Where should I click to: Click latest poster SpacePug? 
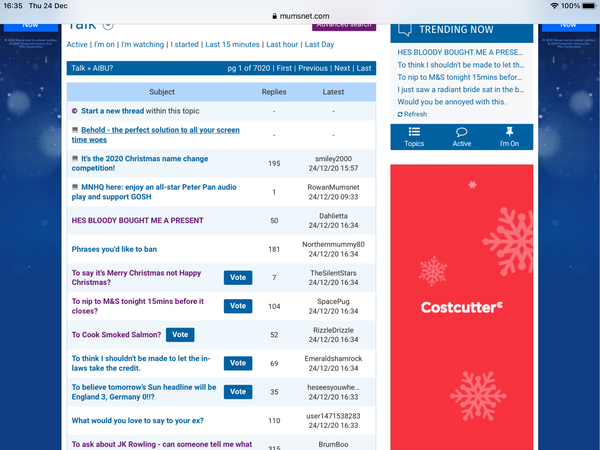pos(333,302)
